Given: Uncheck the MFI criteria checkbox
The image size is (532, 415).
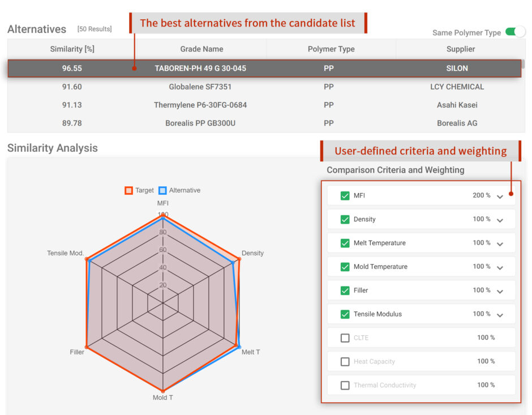Looking at the screenshot, I should coord(345,196).
